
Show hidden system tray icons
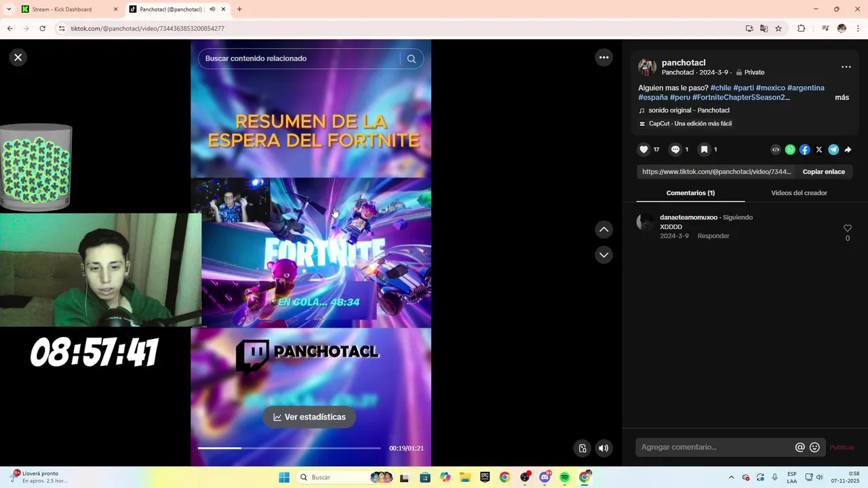[x=731, y=477]
